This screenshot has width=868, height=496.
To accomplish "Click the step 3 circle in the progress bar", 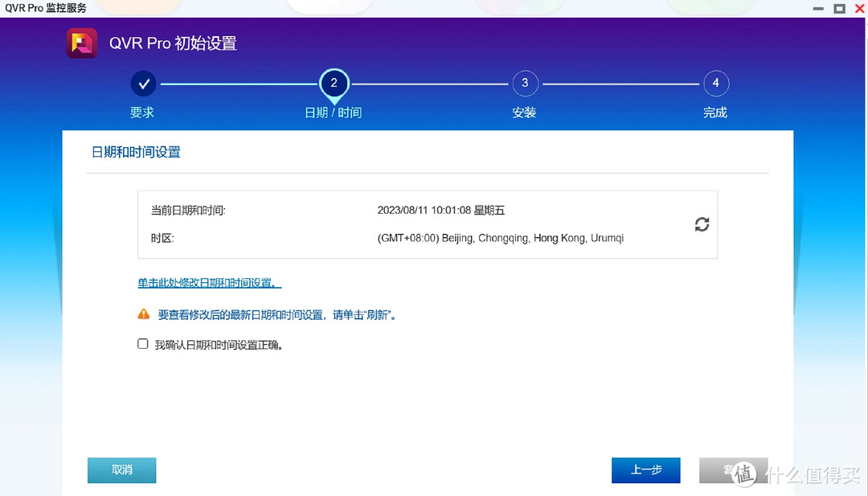I will coord(525,83).
